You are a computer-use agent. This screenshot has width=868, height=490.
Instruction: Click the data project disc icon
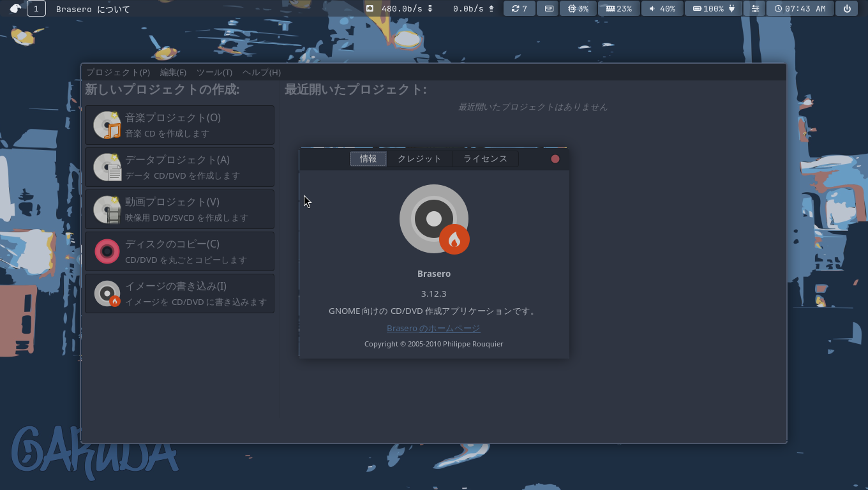[x=107, y=167]
